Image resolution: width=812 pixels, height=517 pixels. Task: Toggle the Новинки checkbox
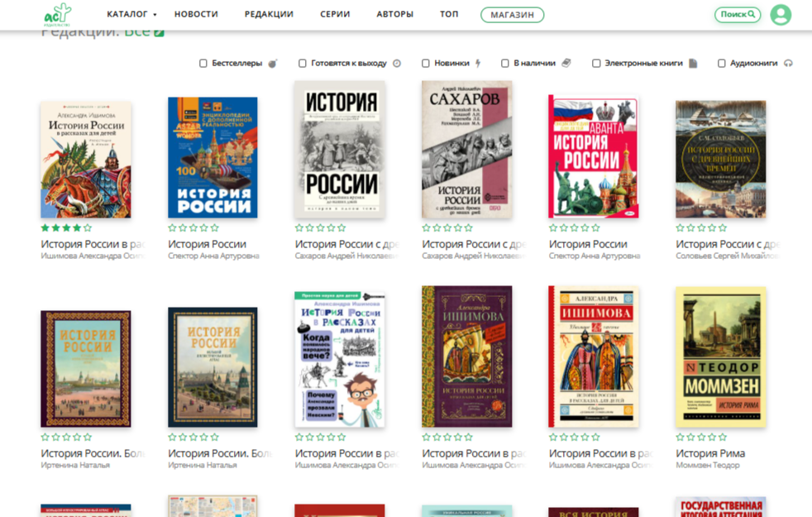click(426, 63)
